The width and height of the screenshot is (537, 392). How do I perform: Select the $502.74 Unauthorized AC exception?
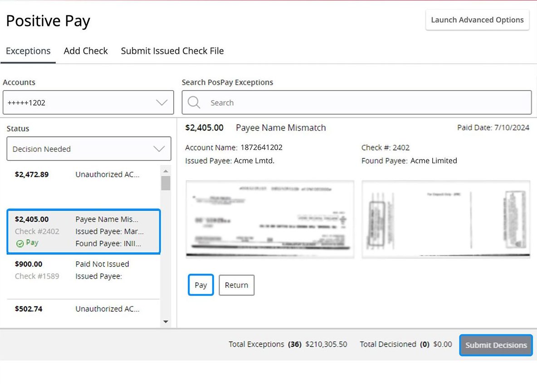coord(83,313)
